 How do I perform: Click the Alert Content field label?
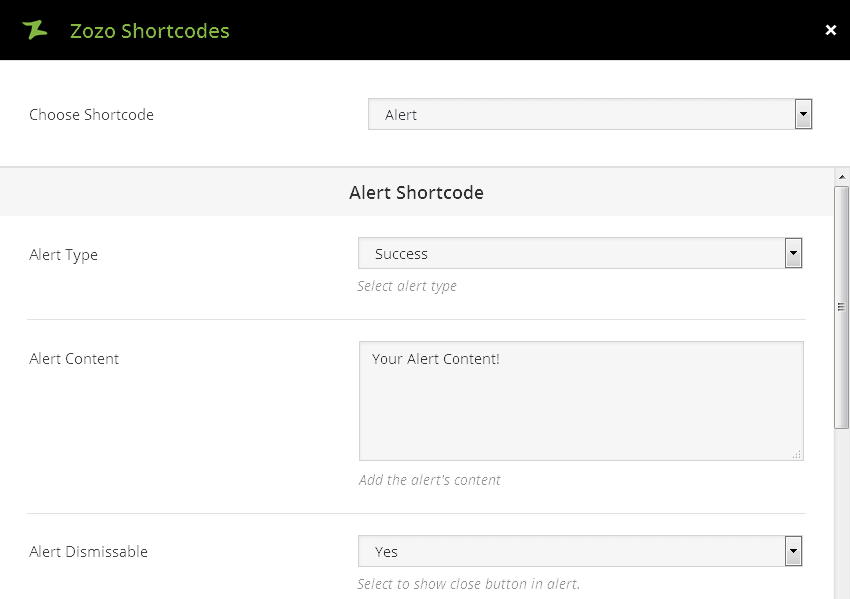point(74,359)
